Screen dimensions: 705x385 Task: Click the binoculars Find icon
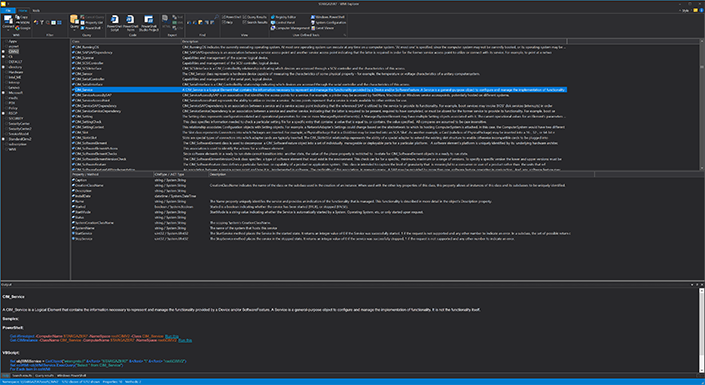pyautogui.click(x=189, y=22)
